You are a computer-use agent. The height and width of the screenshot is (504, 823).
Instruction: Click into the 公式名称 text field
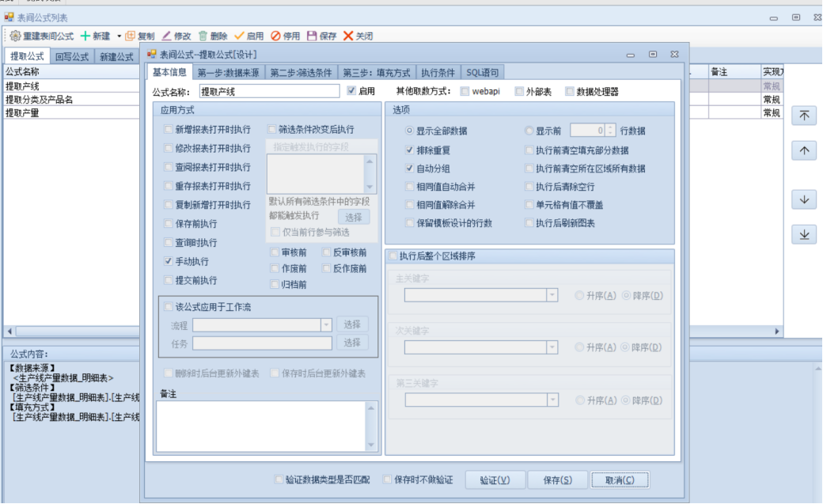[x=269, y=91]
